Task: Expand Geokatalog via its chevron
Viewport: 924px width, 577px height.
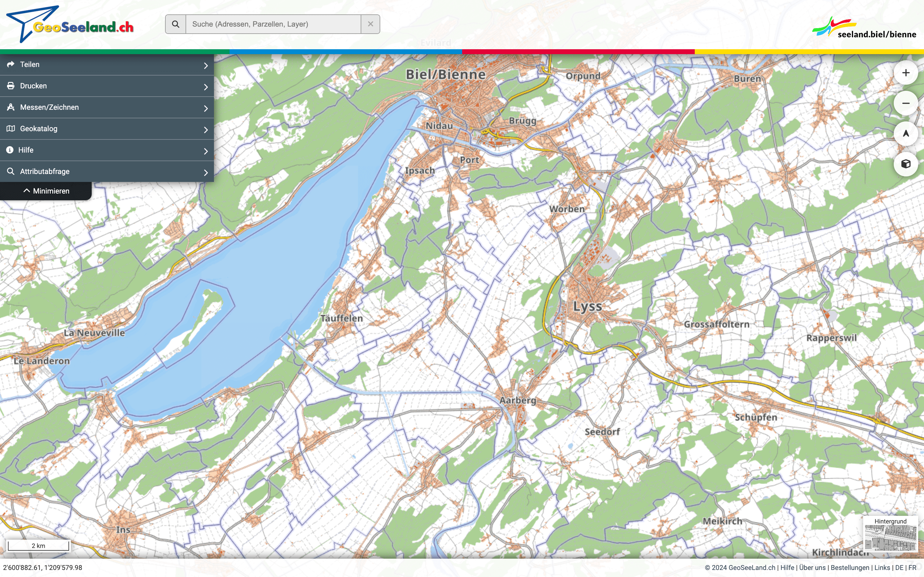Action: coord(206,130)
